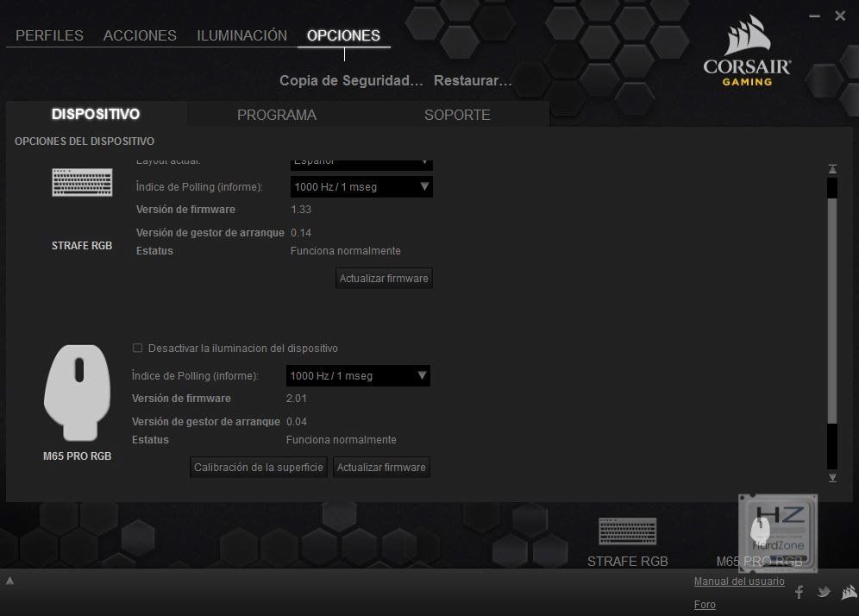Open the SOPORTE sub-tab
859x616 pixels.
point(457,115)
